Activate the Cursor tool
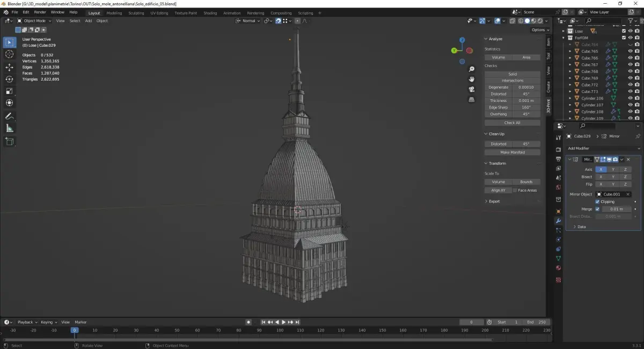Viewport: 644px width, 349px height. [10, 54]
